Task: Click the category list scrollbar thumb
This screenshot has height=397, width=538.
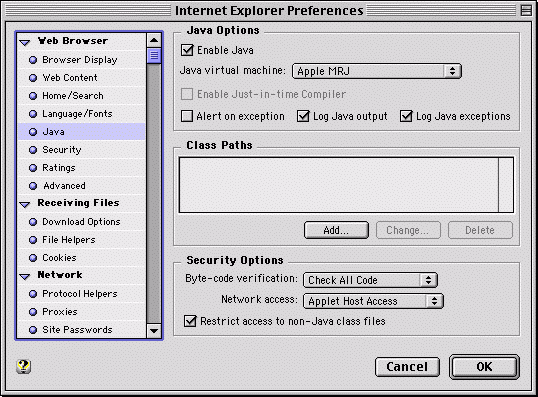Action: tap(154, 56)
